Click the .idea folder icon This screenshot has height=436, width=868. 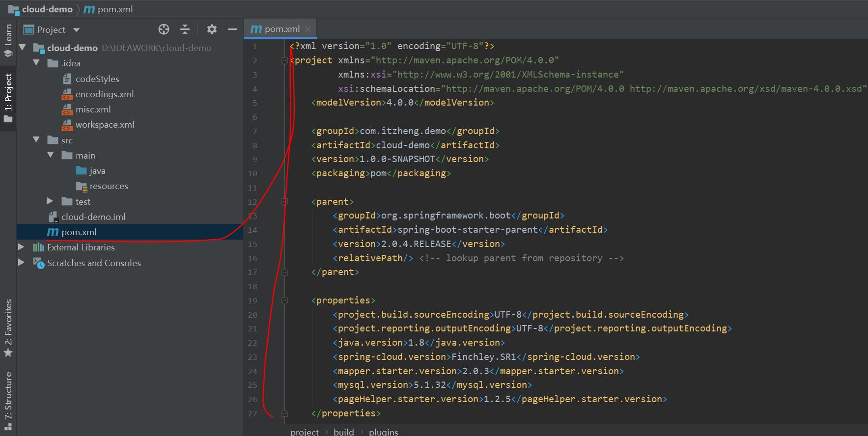click(x=53, y=63)
